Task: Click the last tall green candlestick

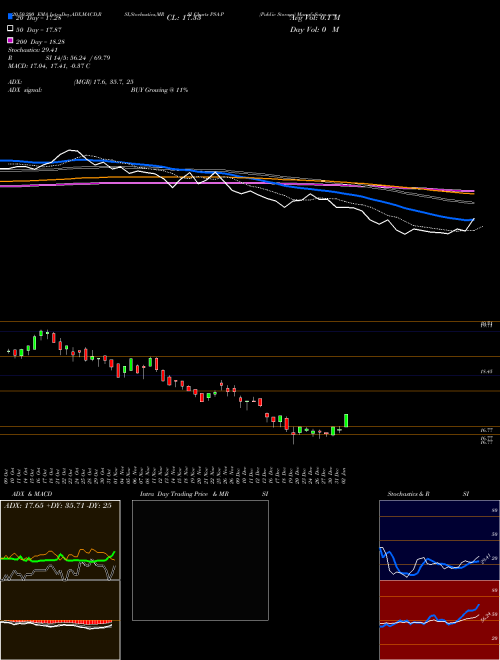Action: (x=346, y=420)
